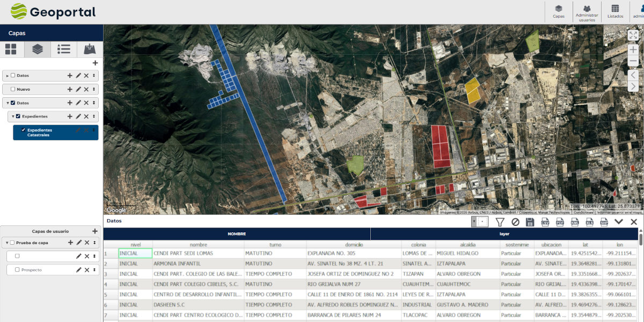Click the save icon in the Datos toolbar

pos(530,221)
